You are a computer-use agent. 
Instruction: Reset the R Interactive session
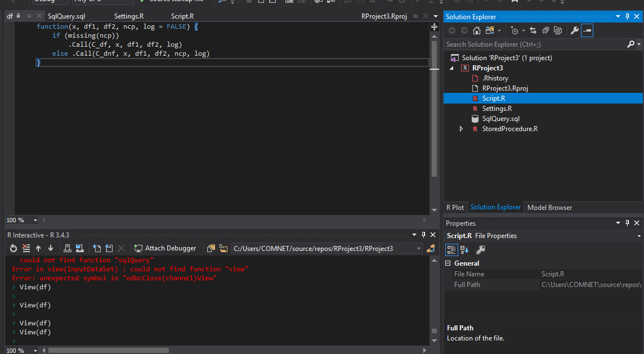click(x=14, y=248)
